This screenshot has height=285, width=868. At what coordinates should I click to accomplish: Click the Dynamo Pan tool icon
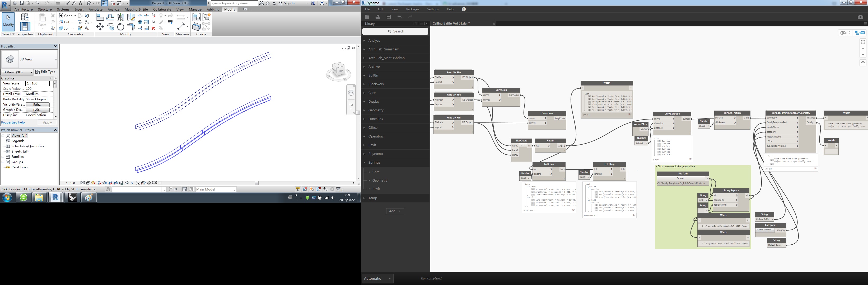pos(863,63)
